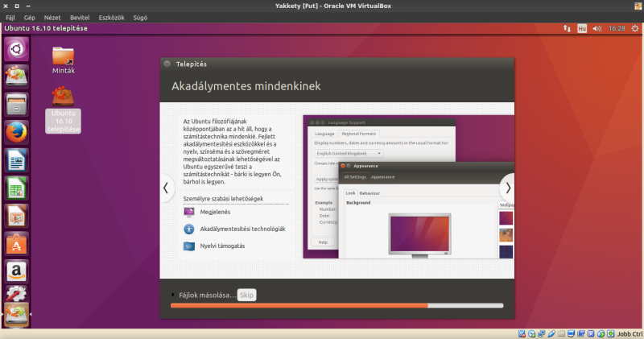Screen dimensions: 644x339
Task: Open Ubuntu Software store icon
Action: pyautogui.click(x=17, y=243)
